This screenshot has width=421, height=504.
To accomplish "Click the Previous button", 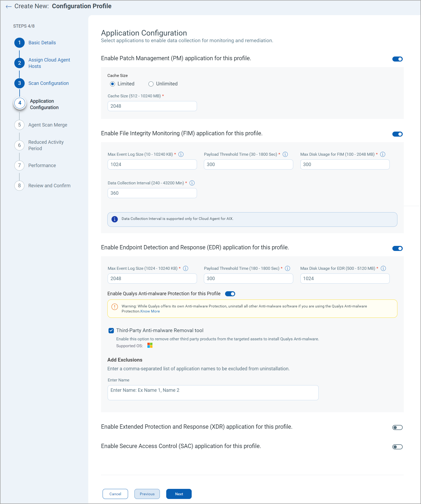I will (147, 494).
